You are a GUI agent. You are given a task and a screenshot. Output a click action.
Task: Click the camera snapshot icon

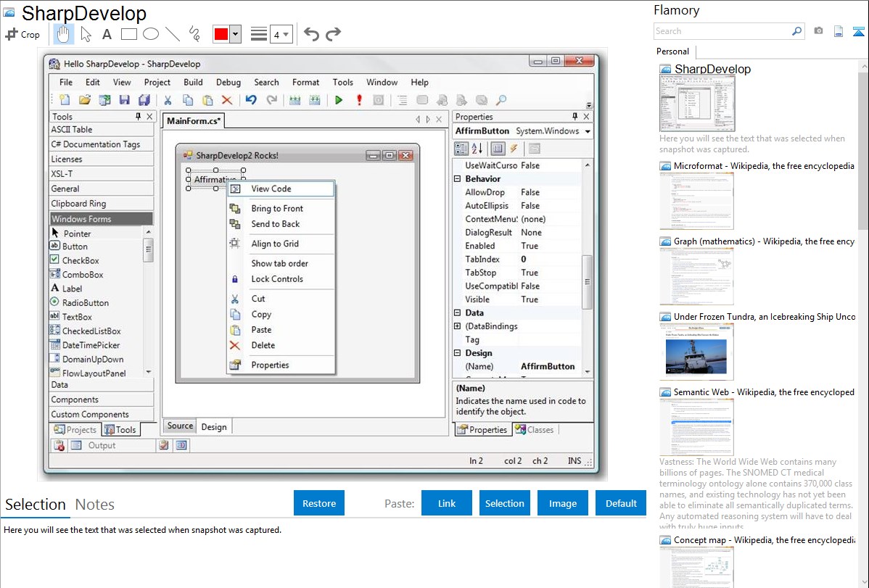point(818,31)
